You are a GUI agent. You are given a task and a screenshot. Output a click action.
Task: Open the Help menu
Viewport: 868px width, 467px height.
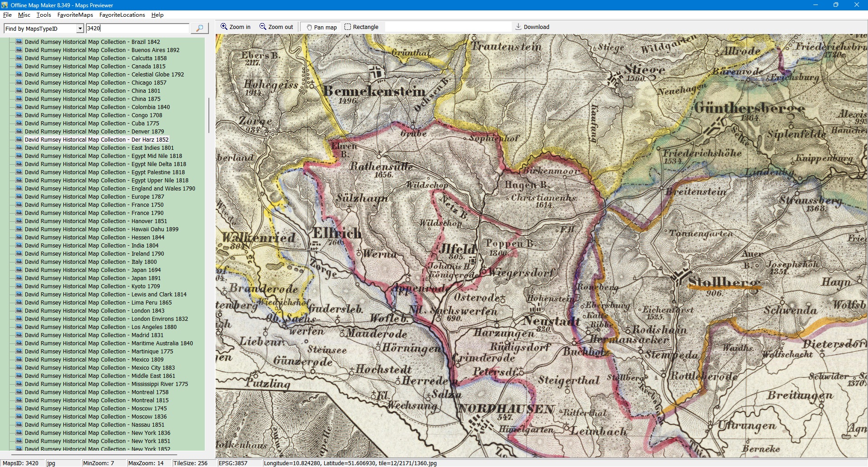(157, 15)
